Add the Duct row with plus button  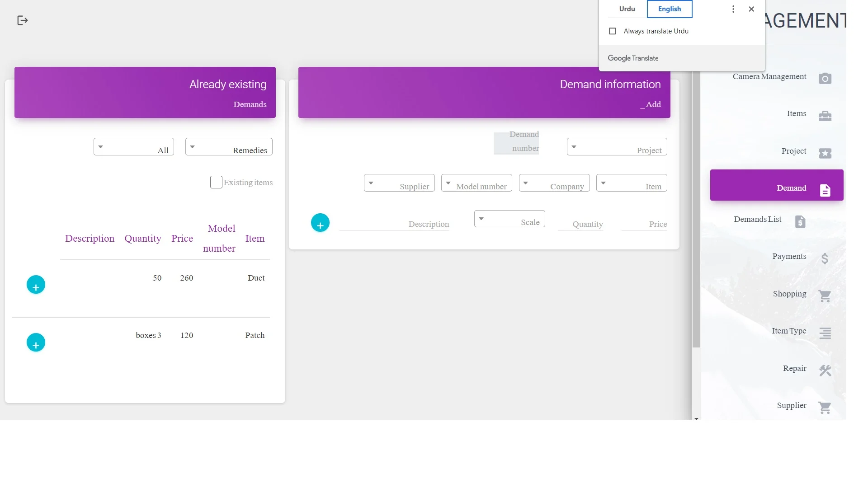coord(36,285)
